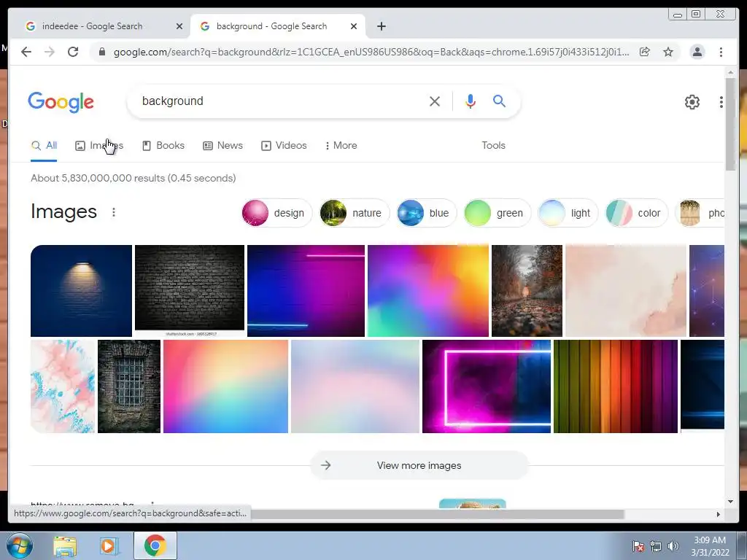Open volume speaker tray icon
This screenshot has height=560, width=747.
(673, 546)
